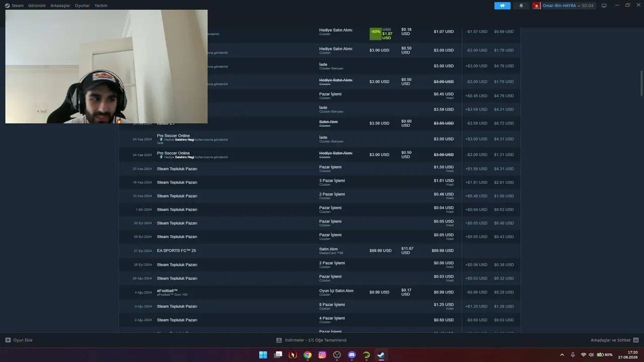Image resolution: width=644 pixels, height=362 pixels.
Task: Open the Steam menu
Action: coord(14,6)
